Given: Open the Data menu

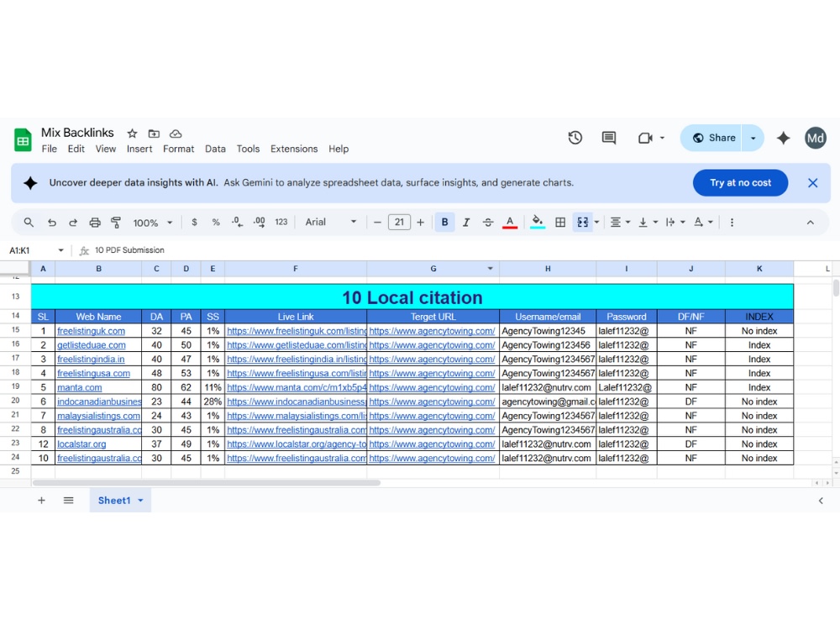Looking at the screenshot, I should coord(215,149).
